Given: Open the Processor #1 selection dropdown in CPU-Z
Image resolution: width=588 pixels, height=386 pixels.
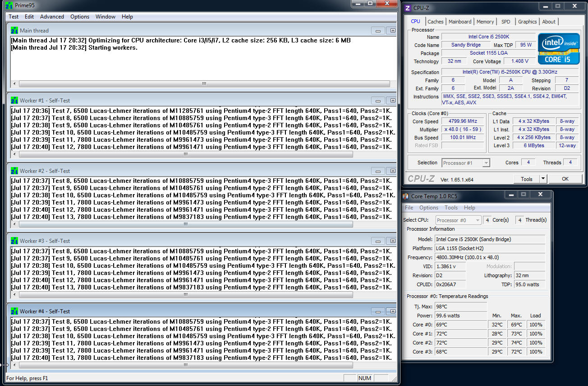Looking at the screenshot, I should point(466,163).
